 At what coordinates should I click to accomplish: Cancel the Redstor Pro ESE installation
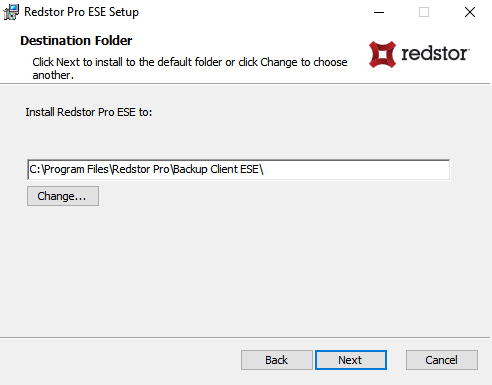click(442, 360)
